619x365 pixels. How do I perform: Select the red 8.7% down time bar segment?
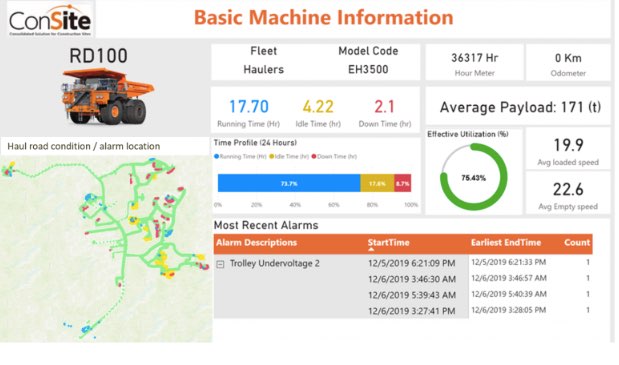(403, 183)
